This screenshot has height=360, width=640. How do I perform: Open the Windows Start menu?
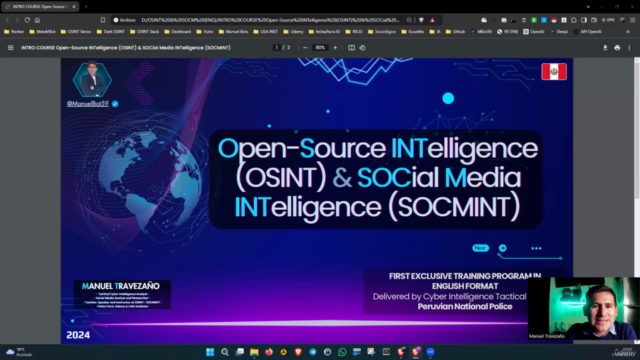click(210, 352)
